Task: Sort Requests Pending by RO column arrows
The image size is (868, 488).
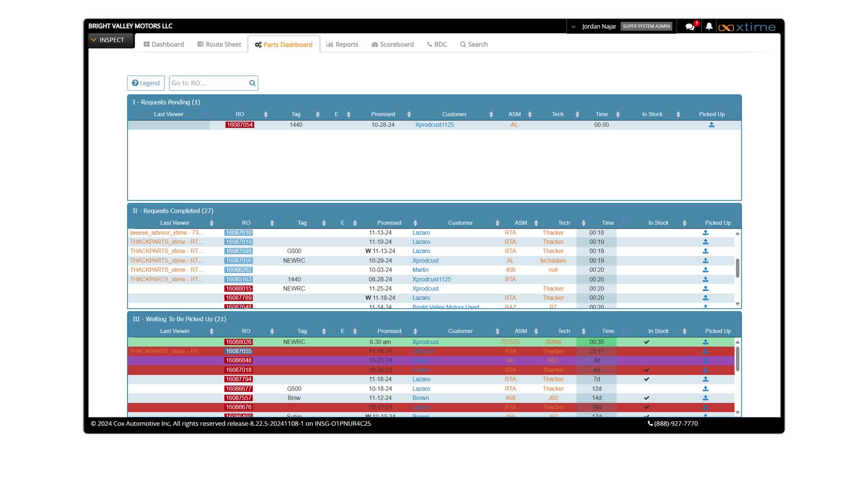Action: (265, 114)
